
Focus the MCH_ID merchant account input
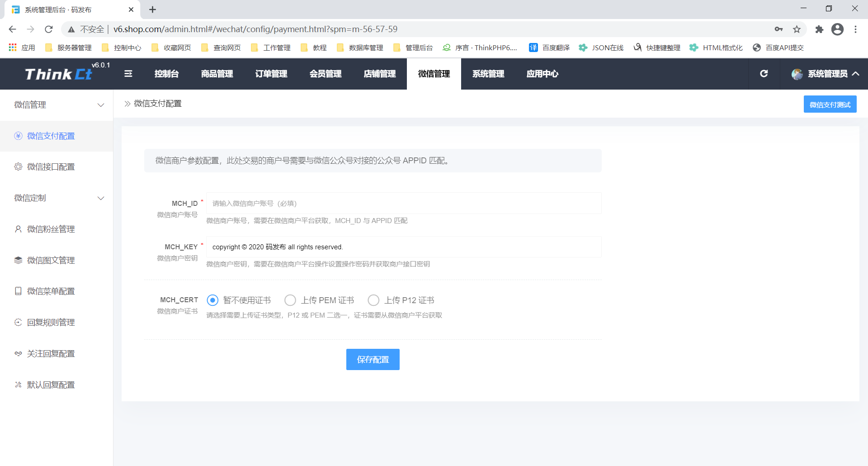403,204
